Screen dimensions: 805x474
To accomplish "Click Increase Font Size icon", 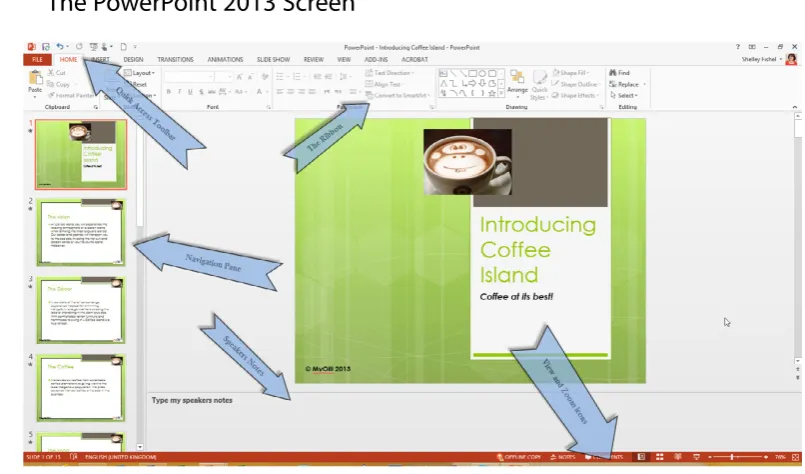I will (x=240, y=77).
